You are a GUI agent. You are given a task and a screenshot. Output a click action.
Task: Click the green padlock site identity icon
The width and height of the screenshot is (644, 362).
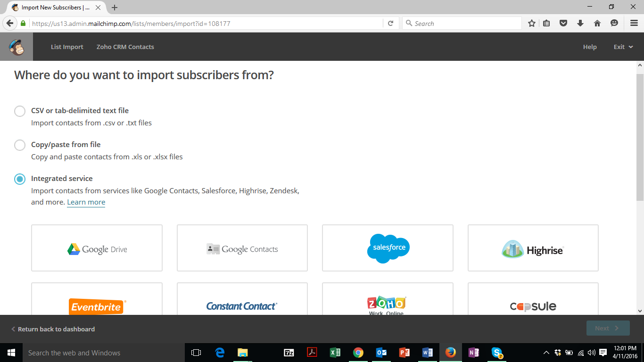coord(23,23)
